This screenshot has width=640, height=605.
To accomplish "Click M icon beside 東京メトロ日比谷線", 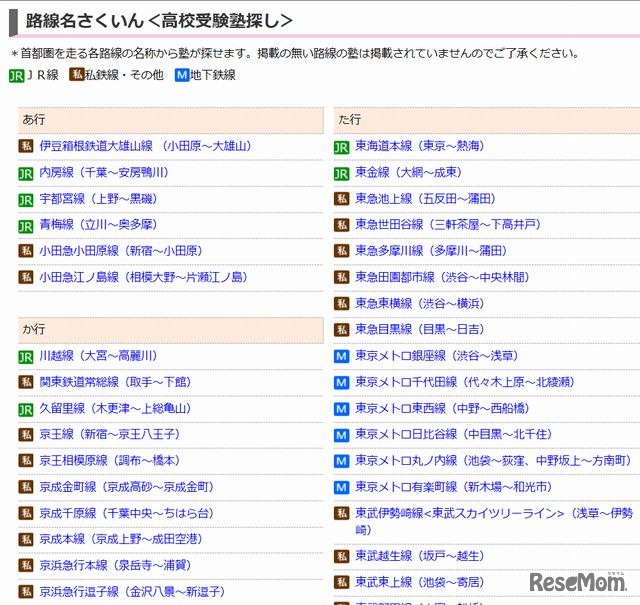I will click(342, 435).
